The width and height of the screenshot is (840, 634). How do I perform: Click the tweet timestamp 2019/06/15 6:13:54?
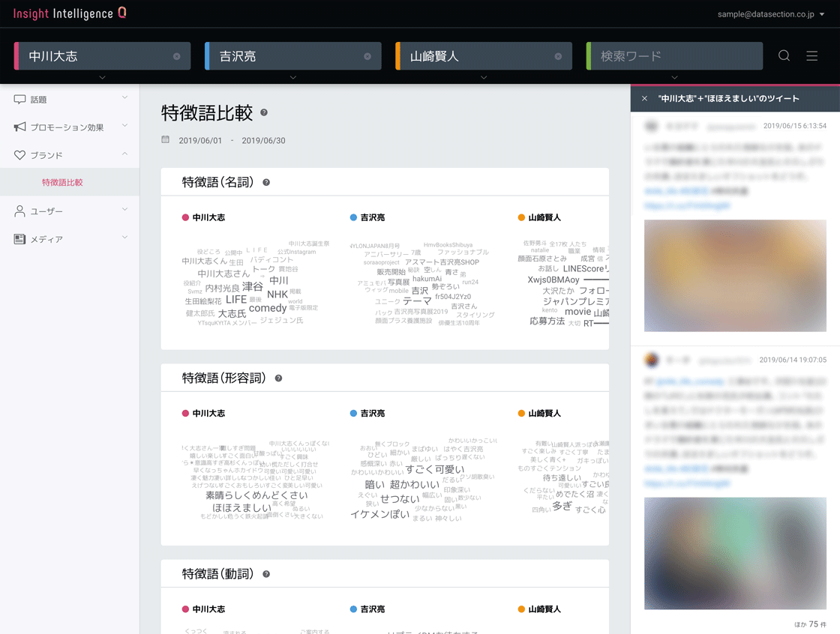coord(795,126)
